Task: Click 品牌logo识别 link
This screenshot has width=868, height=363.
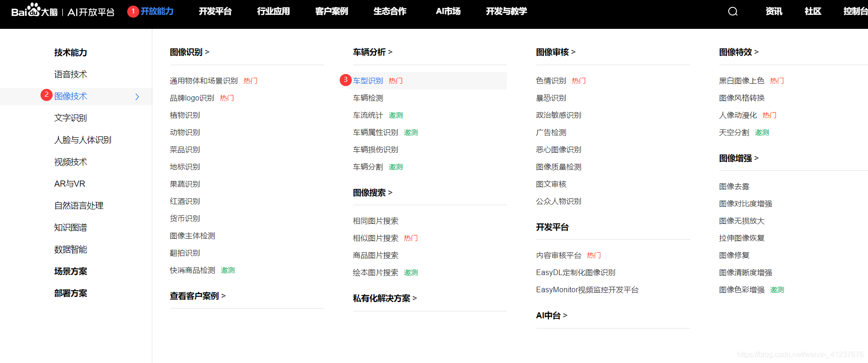Action: coord(192,98)
